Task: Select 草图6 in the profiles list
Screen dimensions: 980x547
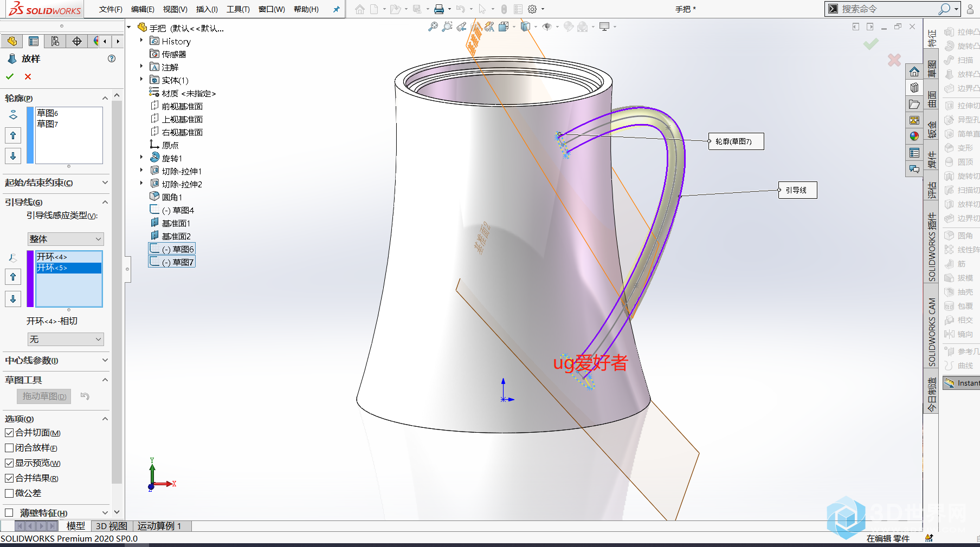Action: click(x=69, y=113)
